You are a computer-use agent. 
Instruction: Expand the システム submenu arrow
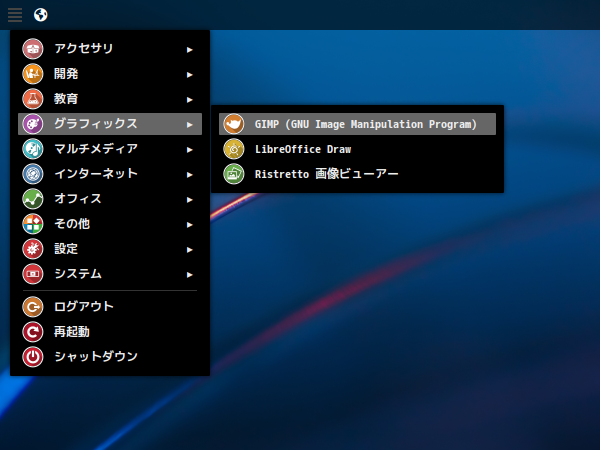point(189,275)
